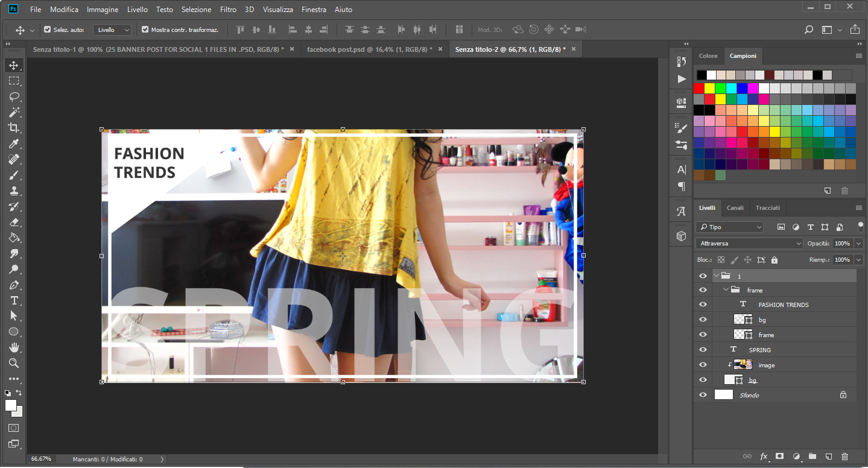Select the Lasso tool
The height and width of the screenshot is (468, 868).
pyautogui.click(x=13, y=96)
